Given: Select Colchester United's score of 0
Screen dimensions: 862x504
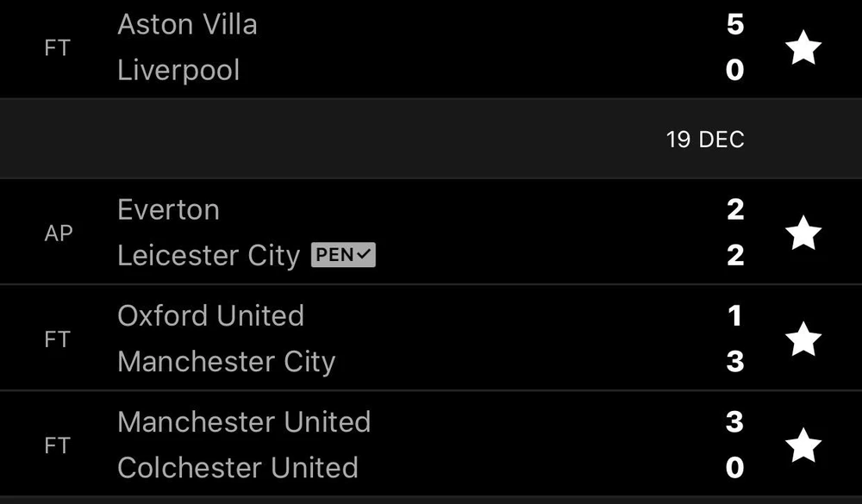Looking at the screenshot, I should tap(734, 468).
